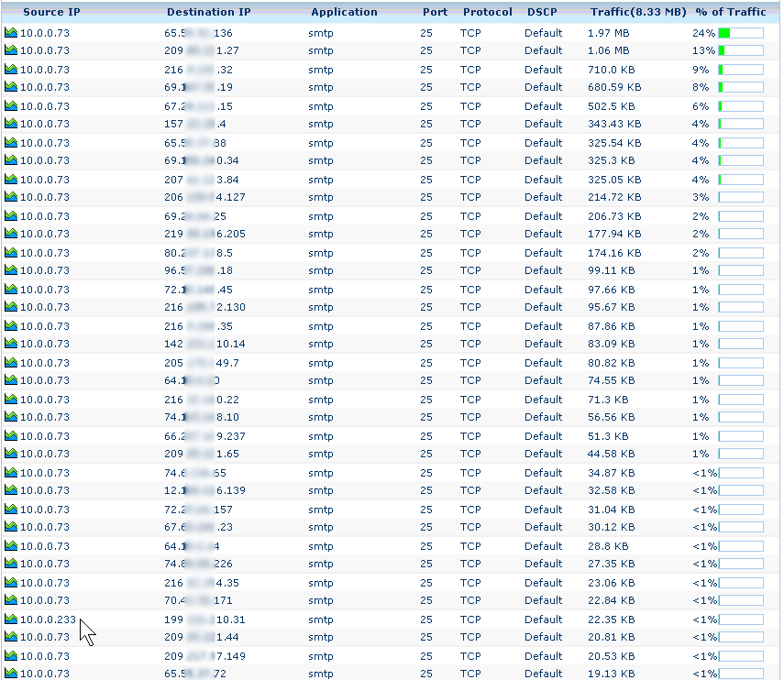The height and width of the screenshot is (680, 784).
Task: Open the graph icon in the 1.97 MB row
Action: (11, 32)
